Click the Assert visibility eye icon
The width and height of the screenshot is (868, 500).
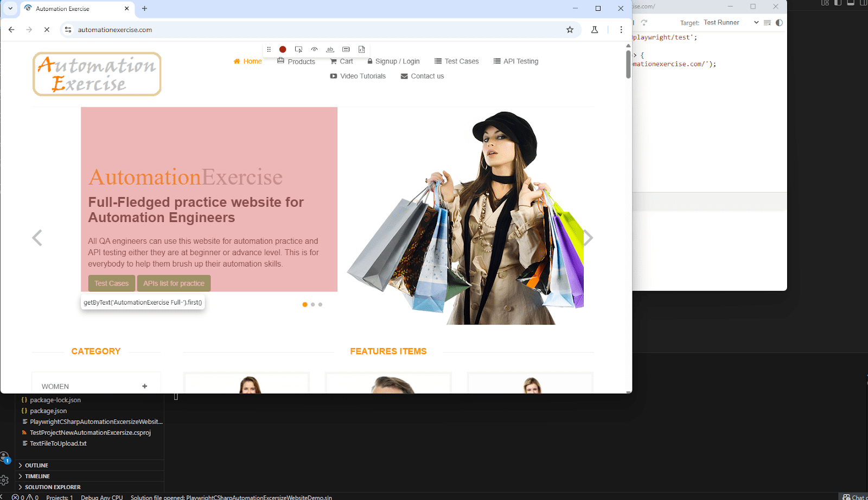pos(314,49)
